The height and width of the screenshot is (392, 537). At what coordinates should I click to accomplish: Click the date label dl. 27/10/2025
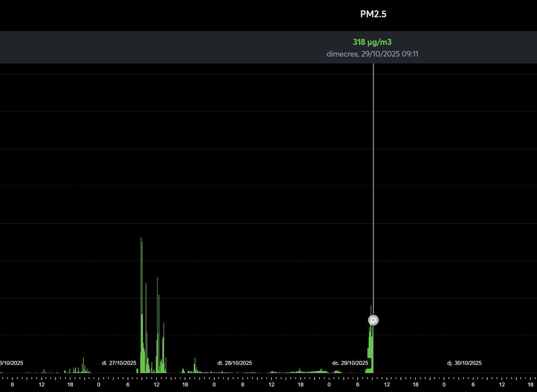pyautogui.click(x=119, y=363)
